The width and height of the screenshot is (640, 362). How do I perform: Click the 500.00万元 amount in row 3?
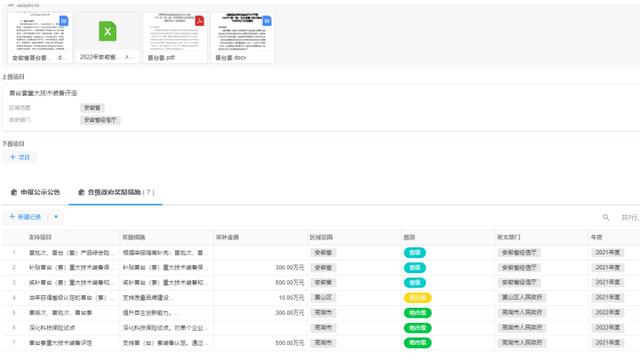(x=290, y=283)
